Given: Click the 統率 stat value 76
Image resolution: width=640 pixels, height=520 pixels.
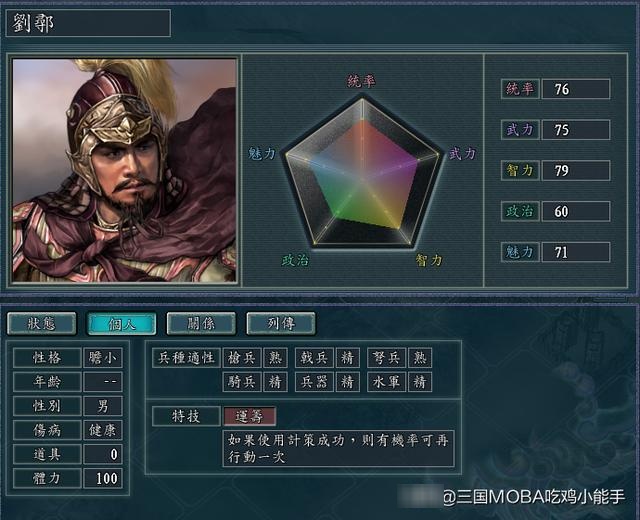Looking at the screenshot, I should pos(576,89).
